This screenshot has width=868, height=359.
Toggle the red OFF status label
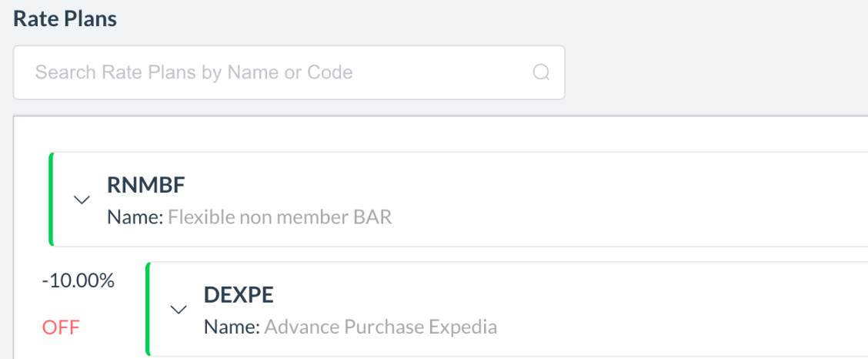point(61,327)
